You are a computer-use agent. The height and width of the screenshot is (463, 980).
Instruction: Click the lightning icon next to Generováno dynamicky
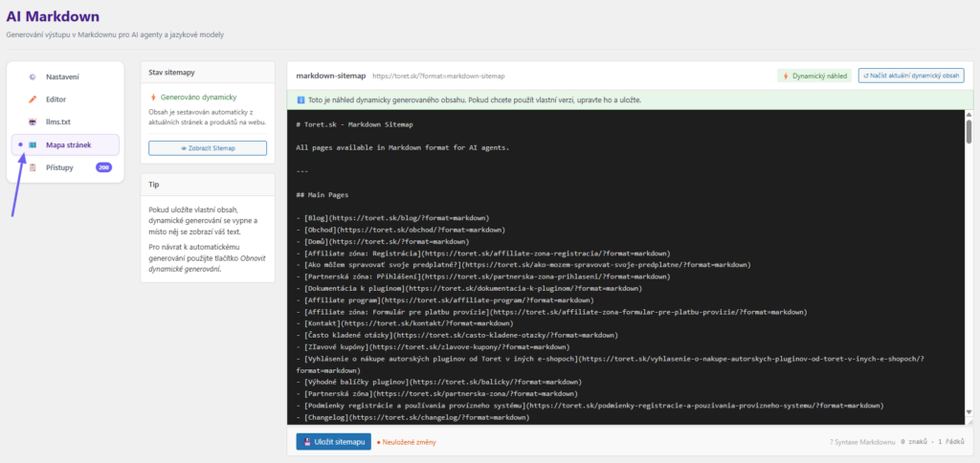[152, 98]
